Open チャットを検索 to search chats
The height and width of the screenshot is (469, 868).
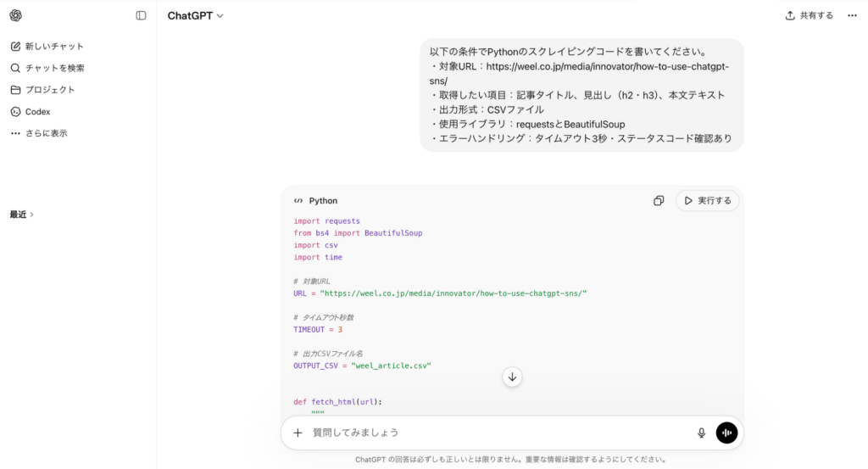point(47,68)
